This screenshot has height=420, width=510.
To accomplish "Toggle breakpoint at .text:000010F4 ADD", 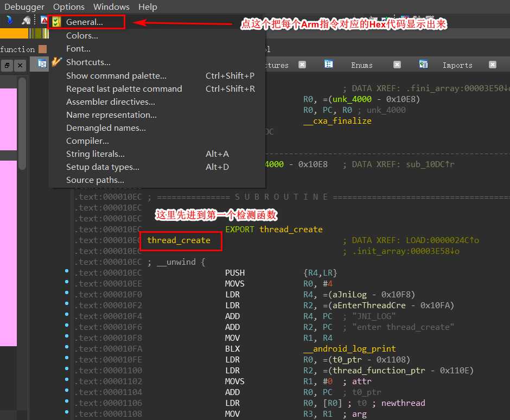I will tap(67, 314).
